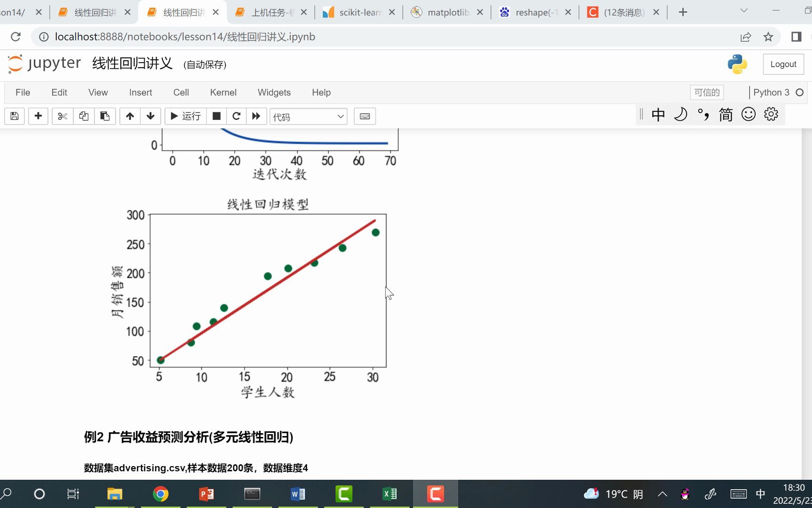Switch simplified/traditional with the 简 icon
The width and height of the screenshot is (812, 508).
tap(725, 114)
